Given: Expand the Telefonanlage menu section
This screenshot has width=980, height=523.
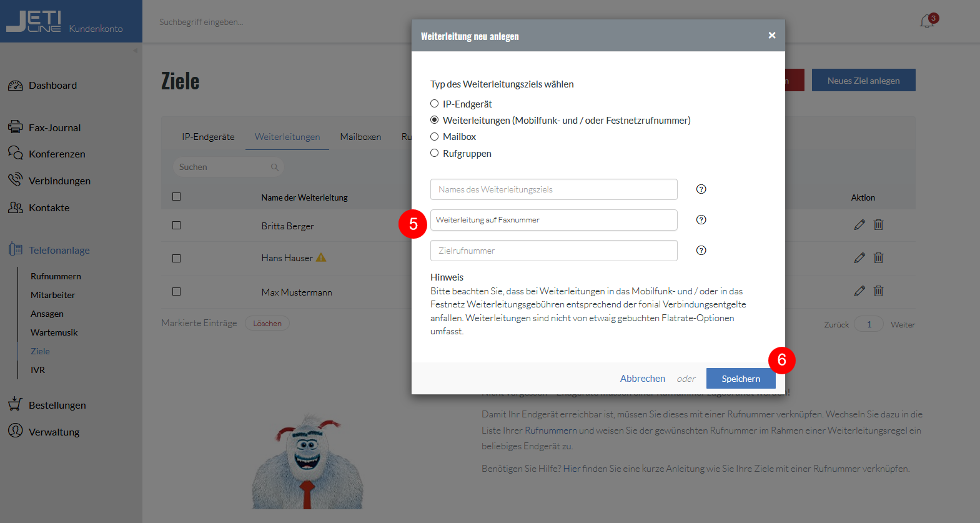Looking at the screenshot, I should (59, 250).
